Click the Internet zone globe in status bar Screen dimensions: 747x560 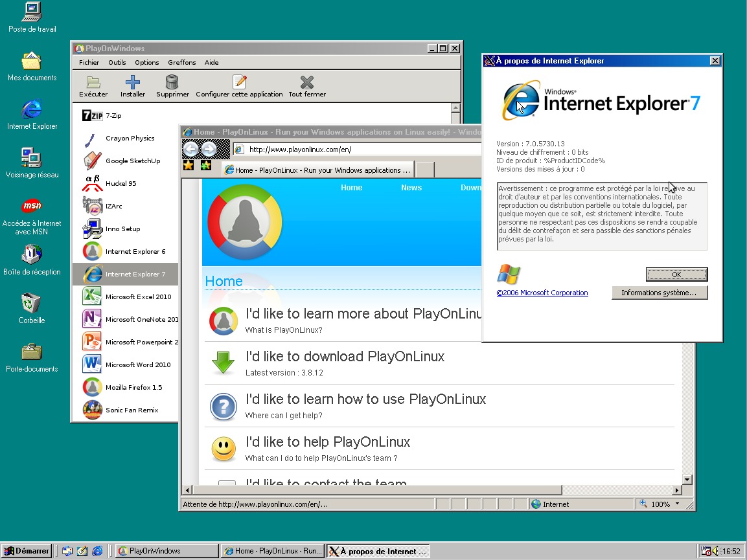point(536,504)
